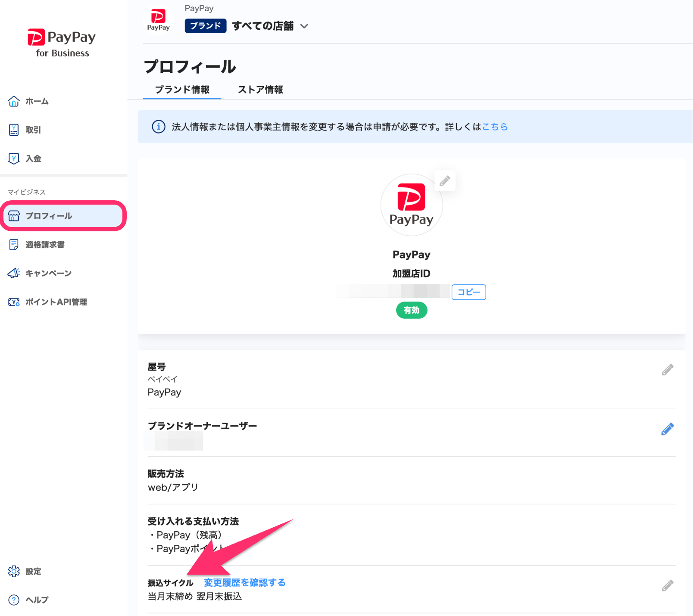
Task: Click the ペイペイ furigana text
Action: [162, 379]
